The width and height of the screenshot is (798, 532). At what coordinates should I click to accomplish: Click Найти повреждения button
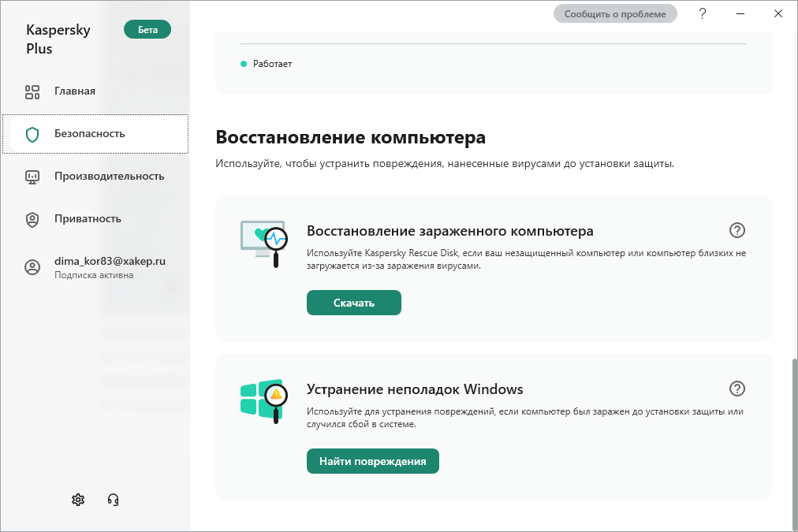coord(372,461)
